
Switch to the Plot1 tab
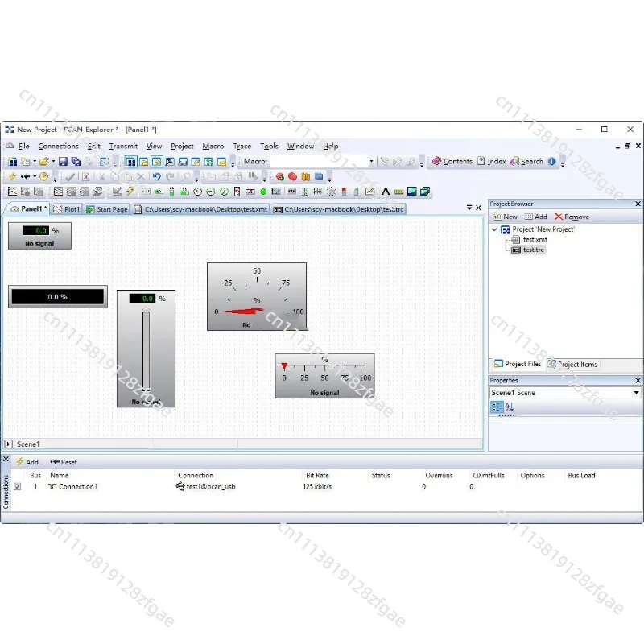click(x=67, y=209)
